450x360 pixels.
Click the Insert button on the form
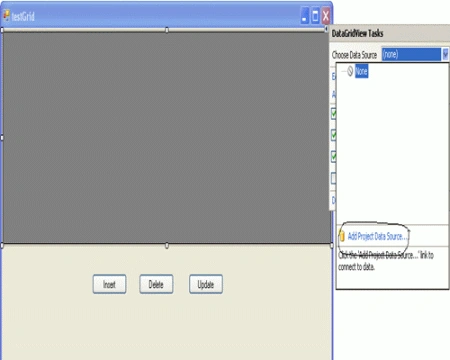(109, 284)
